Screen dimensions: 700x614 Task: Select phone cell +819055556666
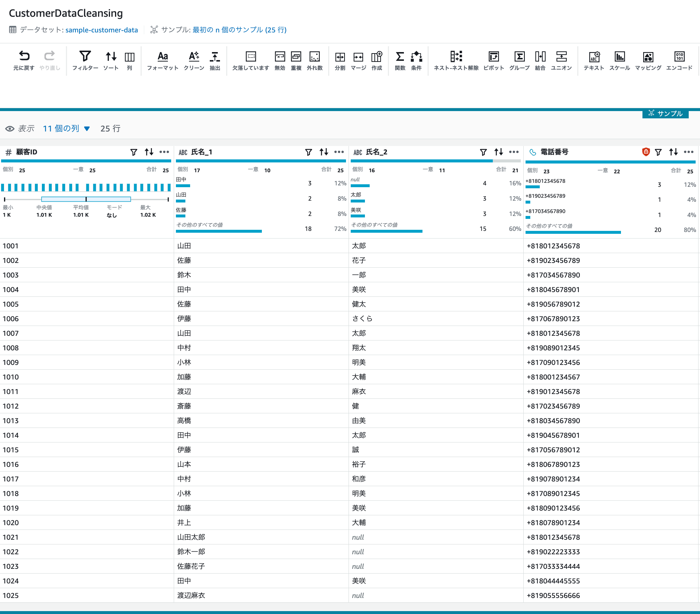click(x=611, y=595)
